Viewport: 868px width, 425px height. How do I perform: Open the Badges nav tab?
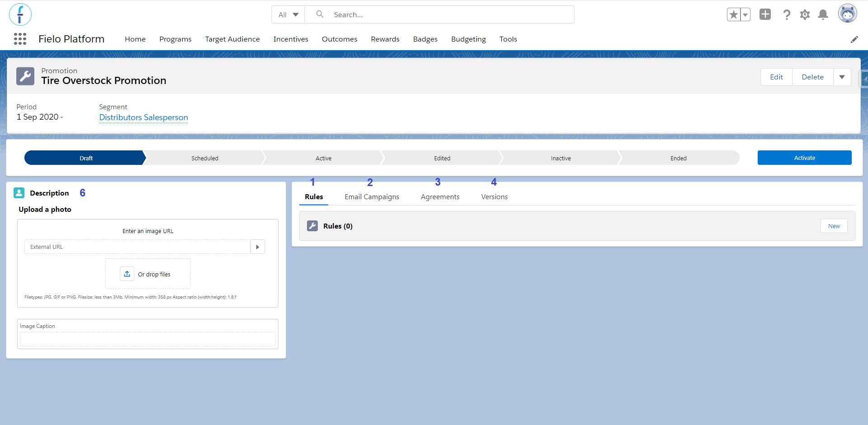pos(425,39)
